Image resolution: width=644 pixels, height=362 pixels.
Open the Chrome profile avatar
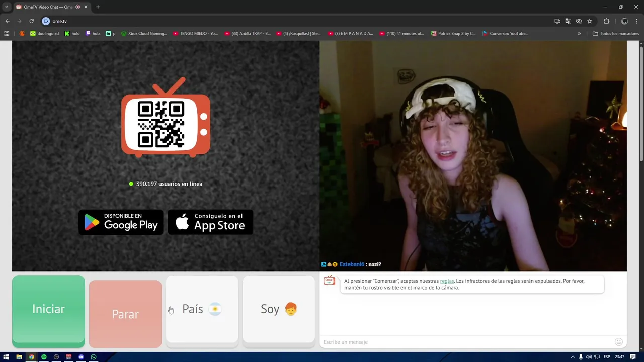624,21
